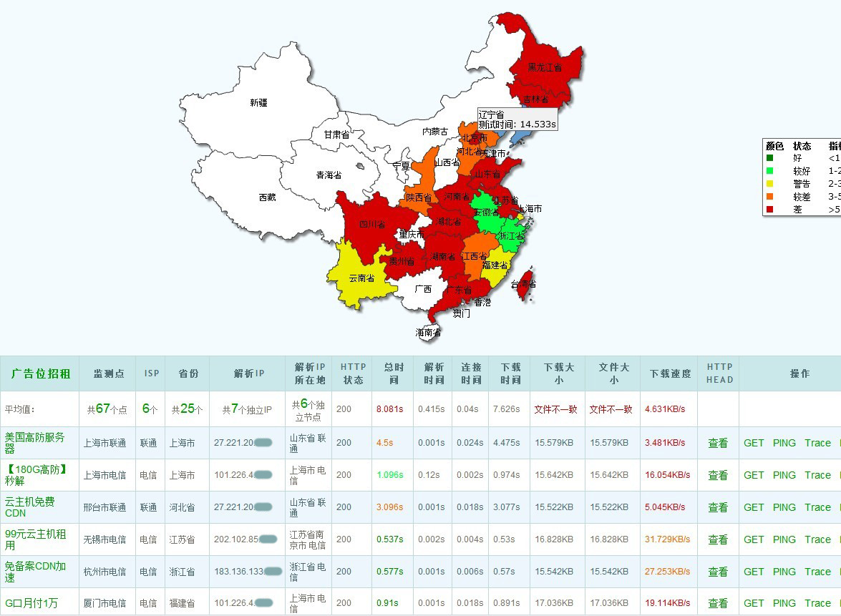Screen dimensions: 841x616
Task: Click the 下载速度 column header
Action: tap(670, 373)
